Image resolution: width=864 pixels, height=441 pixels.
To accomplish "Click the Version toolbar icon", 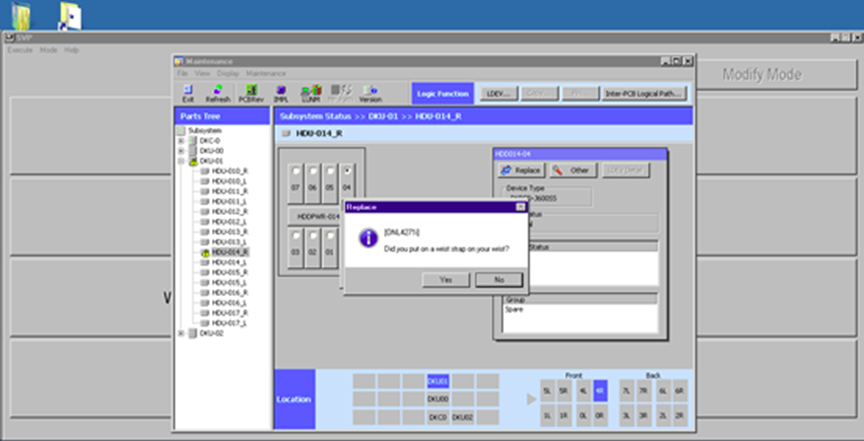I will tap(370, 93).
